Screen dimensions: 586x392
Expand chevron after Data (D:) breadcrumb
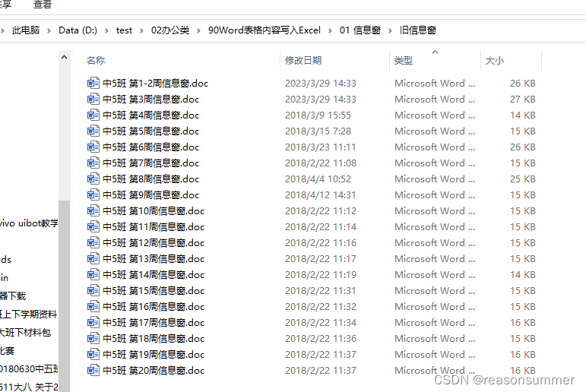106,30
